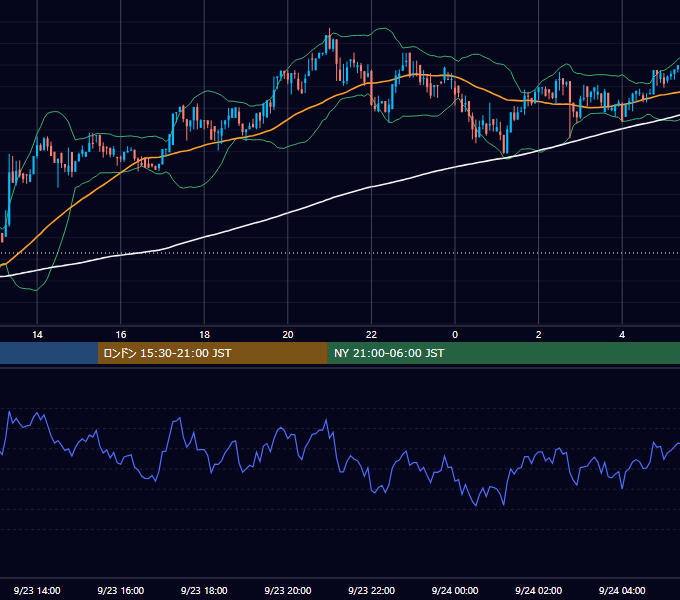Click the 9/24 04:00 date label
680x600 pixels.
(x=622, y=590)
